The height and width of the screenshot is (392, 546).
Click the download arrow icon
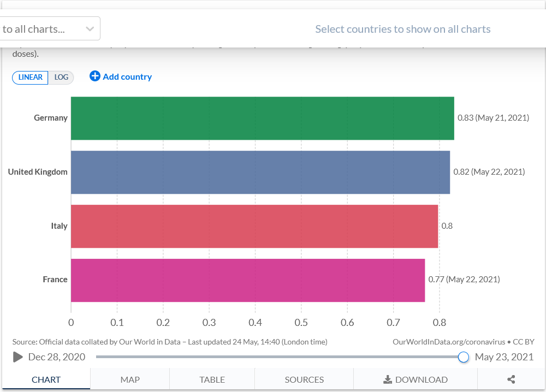point(388,379)
